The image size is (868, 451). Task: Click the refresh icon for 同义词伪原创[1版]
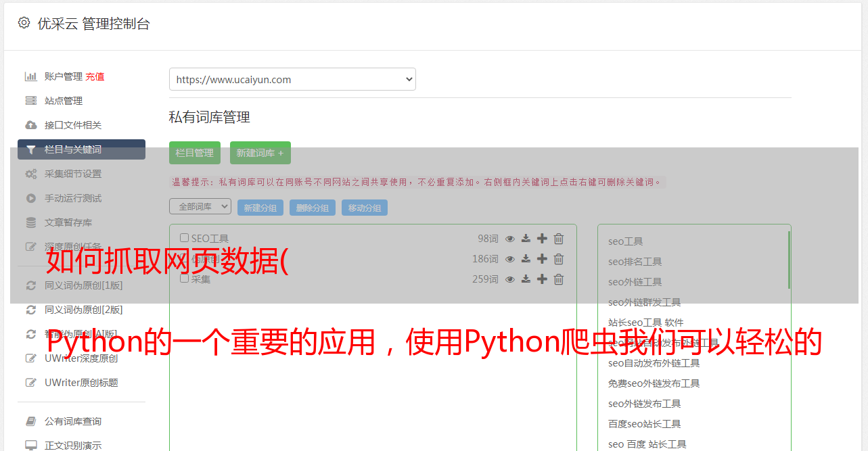[31, 285]
